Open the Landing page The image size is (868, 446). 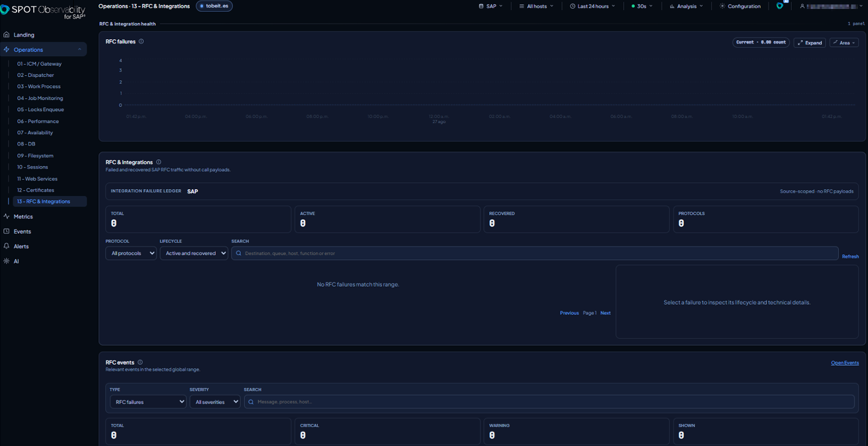(24, 35)
